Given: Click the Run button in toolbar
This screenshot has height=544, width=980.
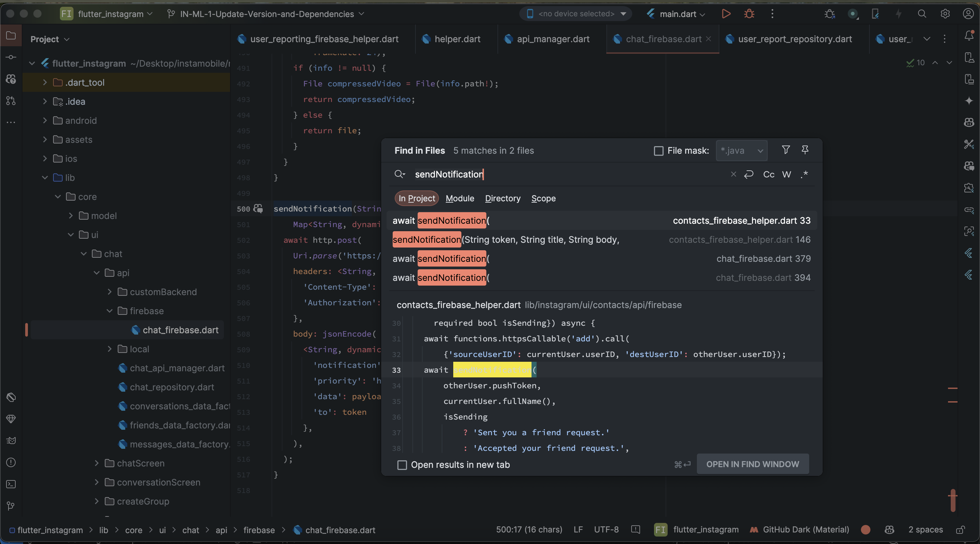Looking at the screenshot, I should (726, 14).
